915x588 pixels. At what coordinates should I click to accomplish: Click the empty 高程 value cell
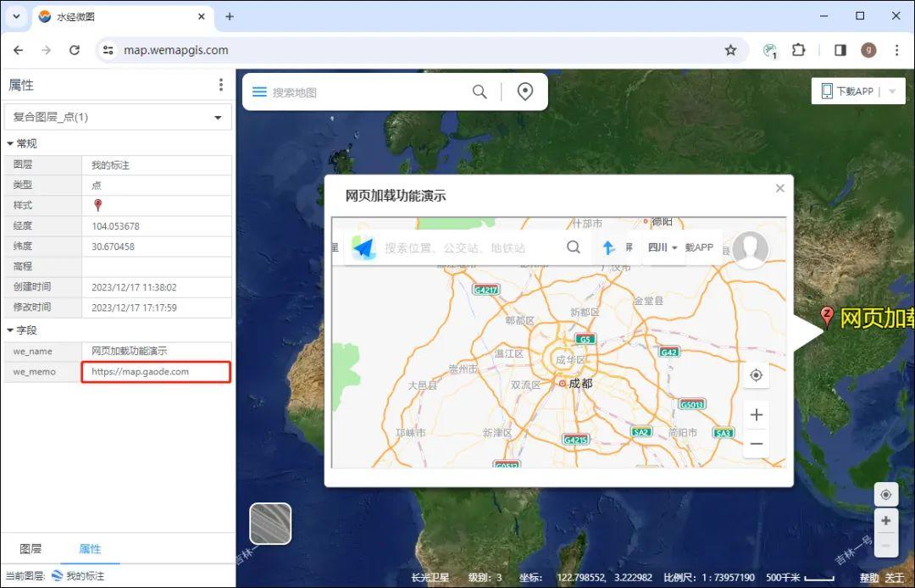pyautogui.click(x=157, y=267)
